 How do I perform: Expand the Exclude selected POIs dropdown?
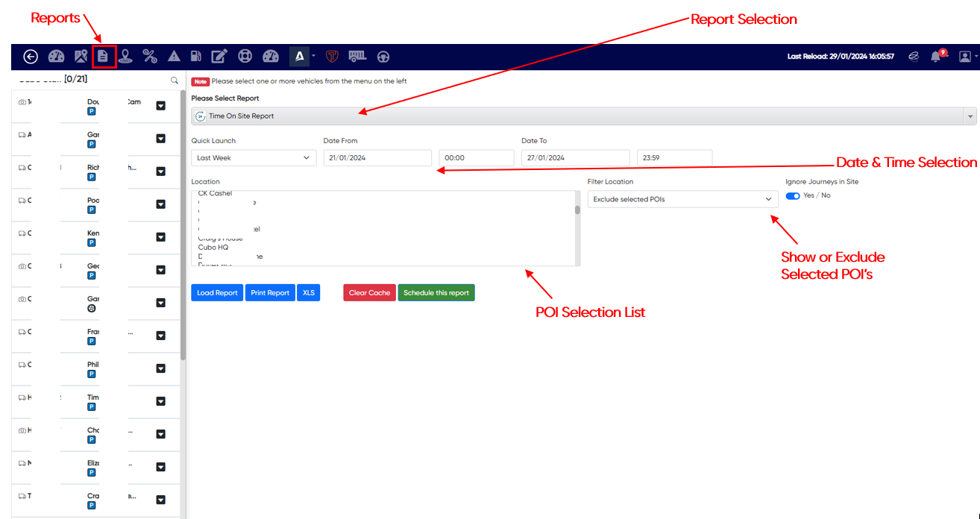pyautogui.click(x=768, y=199)
